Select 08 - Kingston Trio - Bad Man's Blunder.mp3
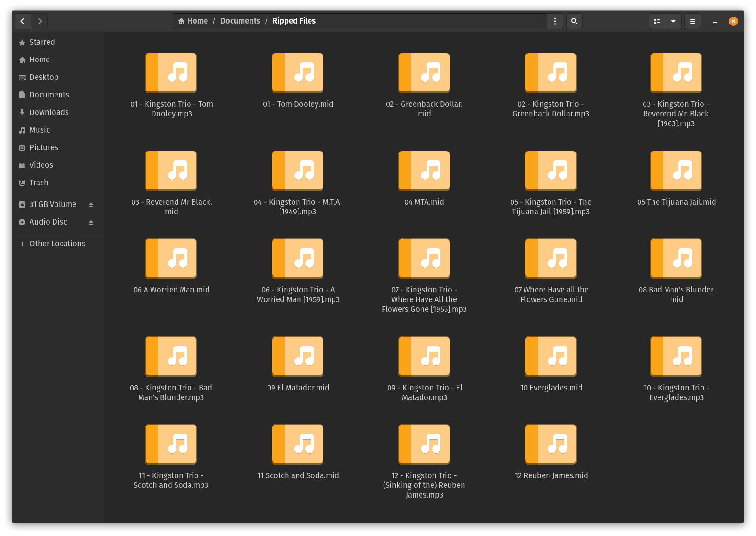The width and height of the screenshot is (756, 536). coord(171,357)
